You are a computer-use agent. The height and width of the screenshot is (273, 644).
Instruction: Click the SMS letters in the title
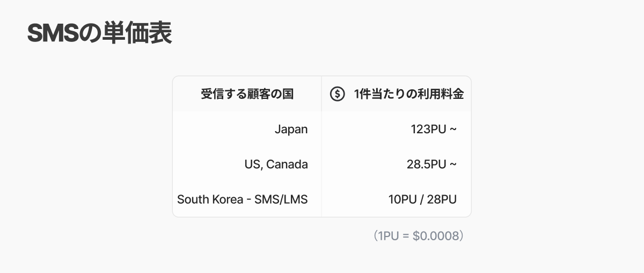(53, 34)
